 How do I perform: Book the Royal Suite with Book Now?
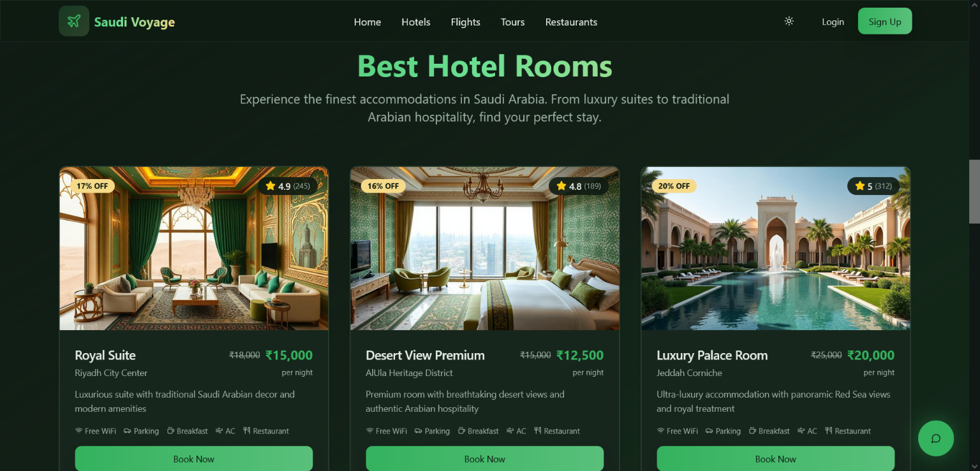point(194,459)
